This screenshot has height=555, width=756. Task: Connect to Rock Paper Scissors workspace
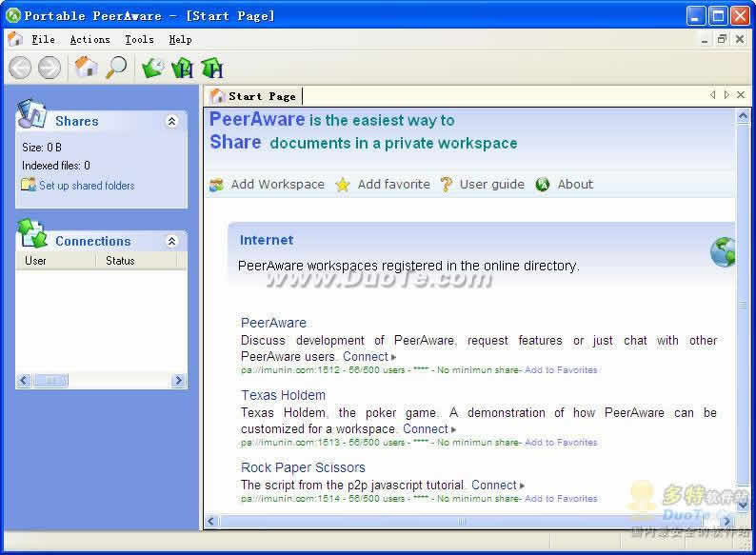tap(498, 485)
